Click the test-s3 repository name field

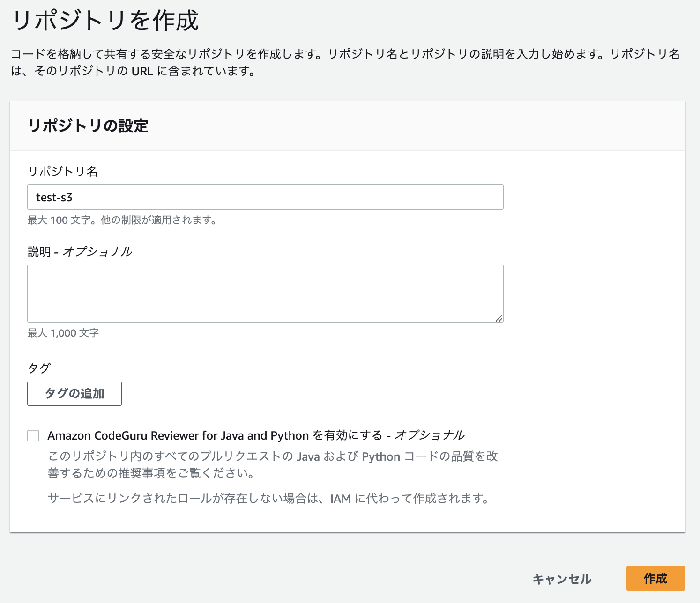pos(265,197)
